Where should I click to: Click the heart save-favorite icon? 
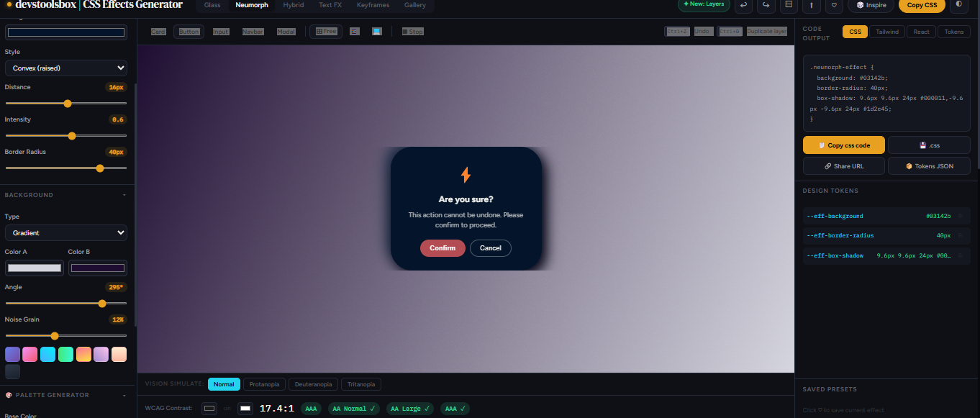click(835, 5)
